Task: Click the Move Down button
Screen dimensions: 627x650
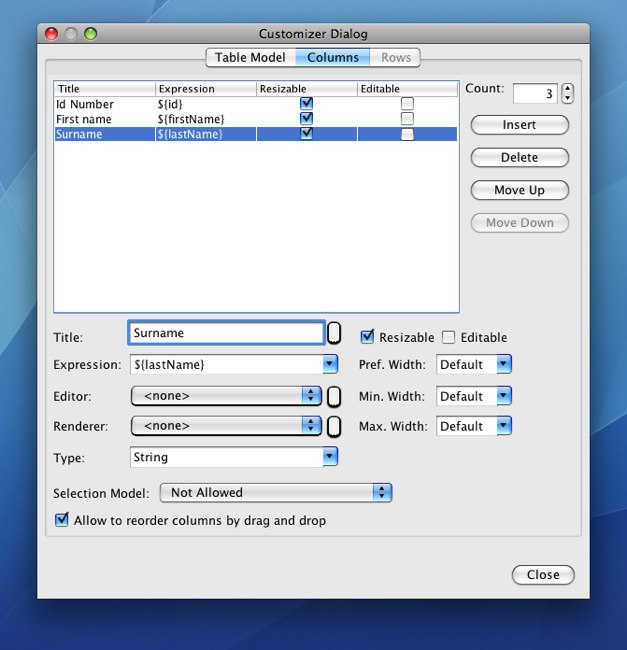Action: pos(520,223)
